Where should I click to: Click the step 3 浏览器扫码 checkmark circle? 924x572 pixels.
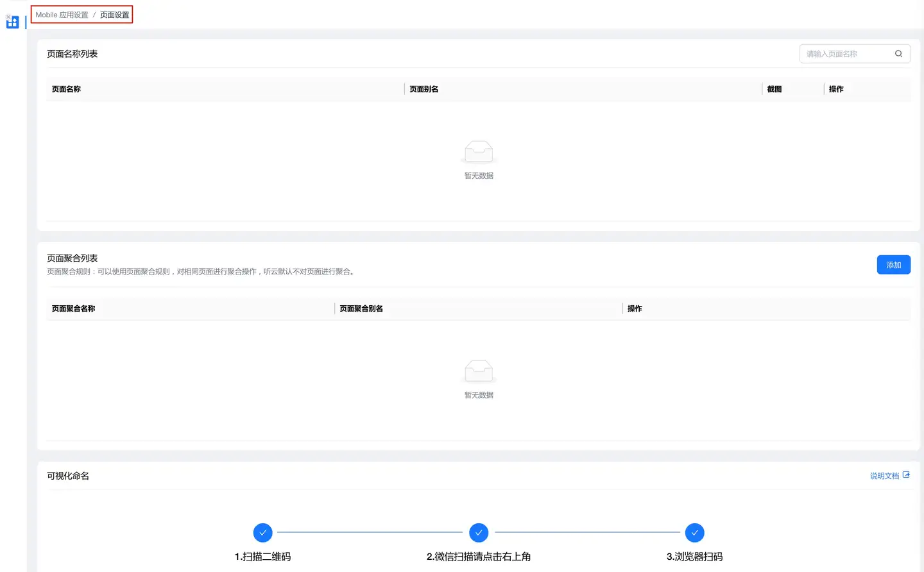click(x=694, y=533)
